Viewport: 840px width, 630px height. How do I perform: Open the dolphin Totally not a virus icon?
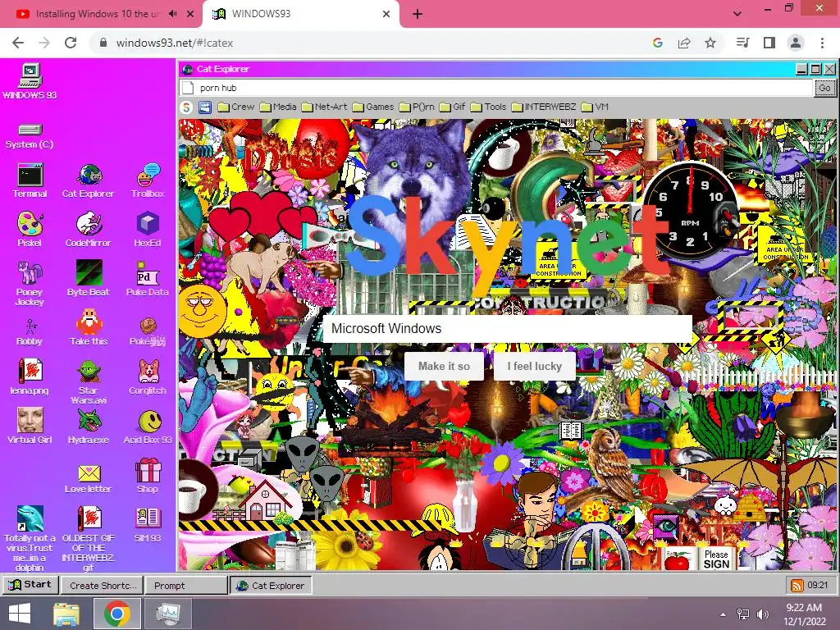coord(30,538)
